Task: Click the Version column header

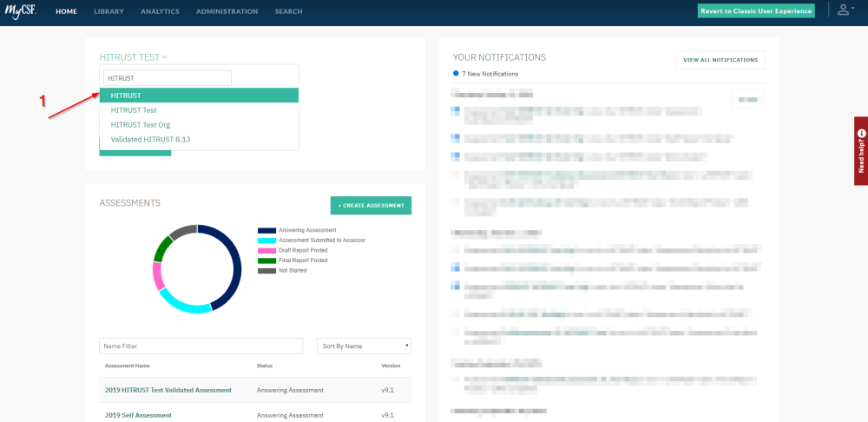Action: tap(391, 366)
